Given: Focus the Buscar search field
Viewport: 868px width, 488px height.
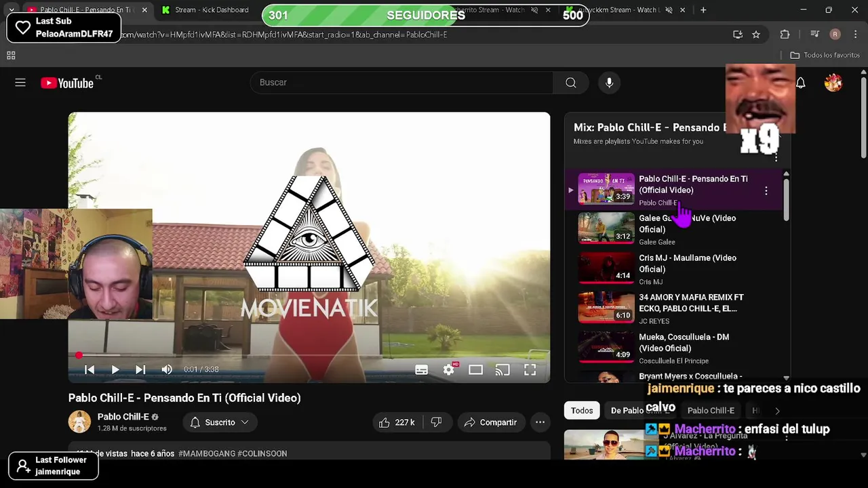Looking at the screenshot, I should [x=401, y=83].
